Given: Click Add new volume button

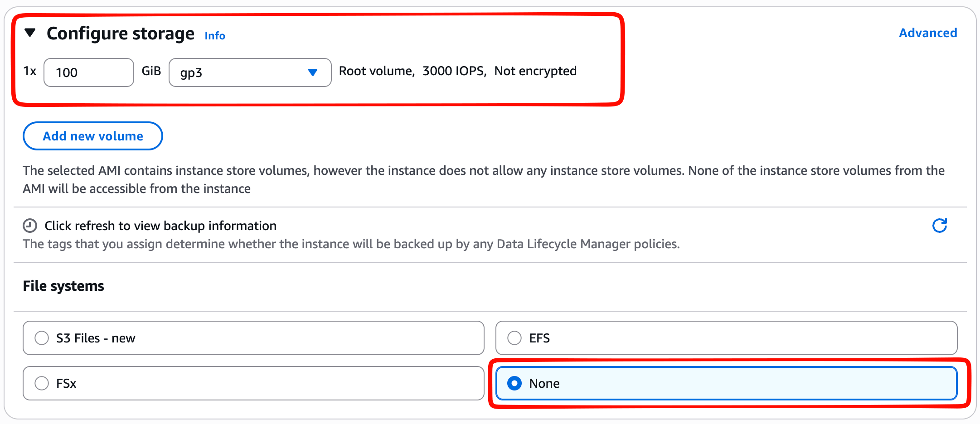Looking at the screenshot, I should coord(93,136).
